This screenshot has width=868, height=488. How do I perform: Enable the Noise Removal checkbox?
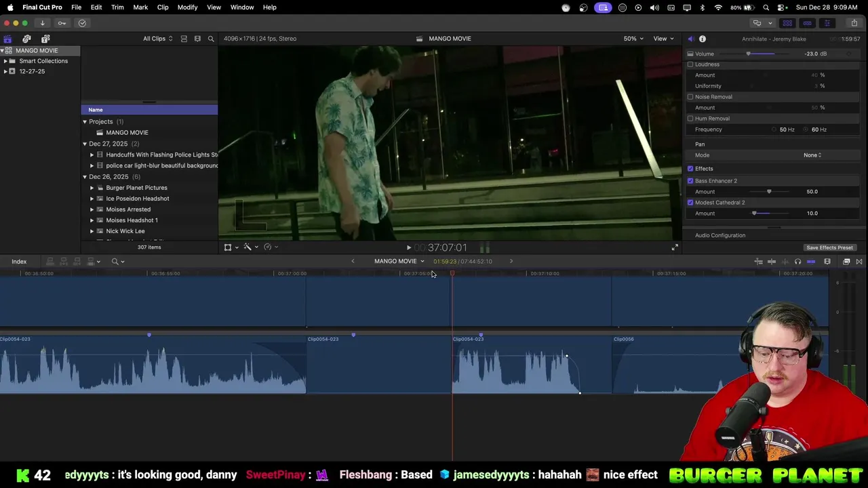[690, 97]
